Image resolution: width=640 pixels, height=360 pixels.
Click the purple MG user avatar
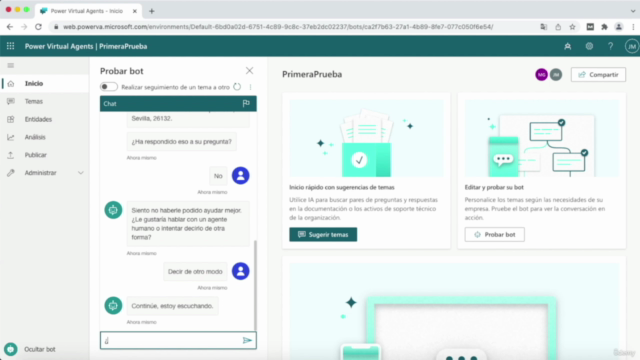click(x=542, y=75)
